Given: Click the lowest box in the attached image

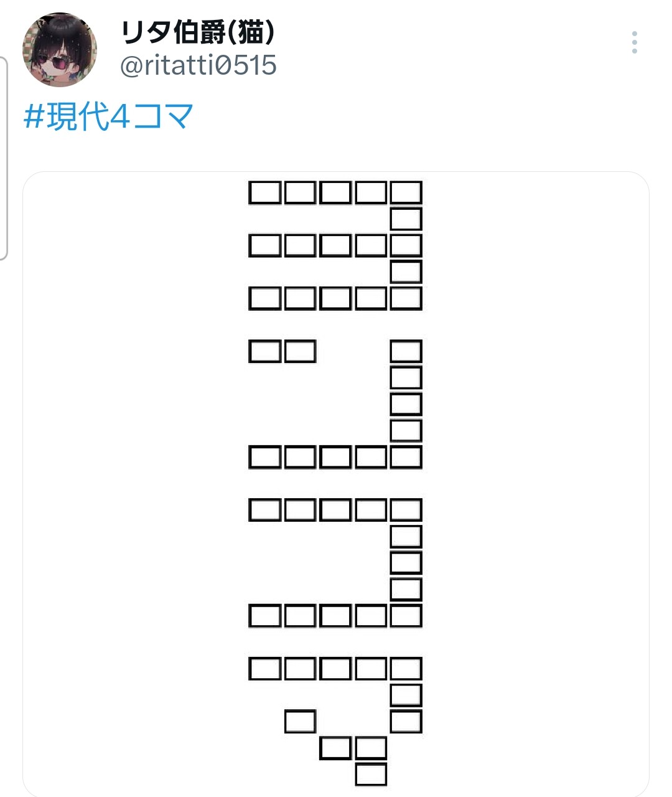Looking at the screenshot, I should [371, 775].
